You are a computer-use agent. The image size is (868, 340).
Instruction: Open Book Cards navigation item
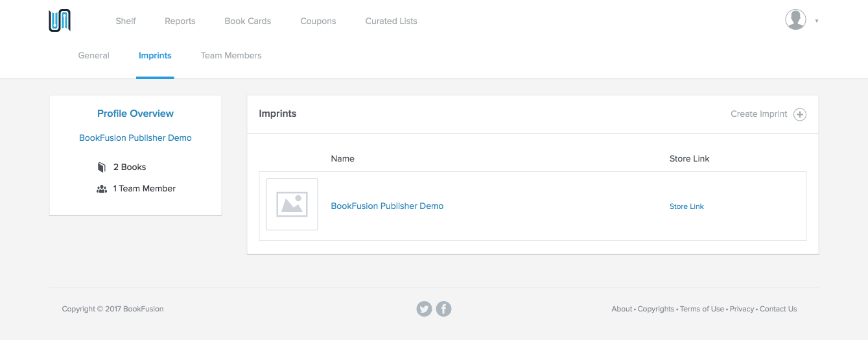click(248, 21)
